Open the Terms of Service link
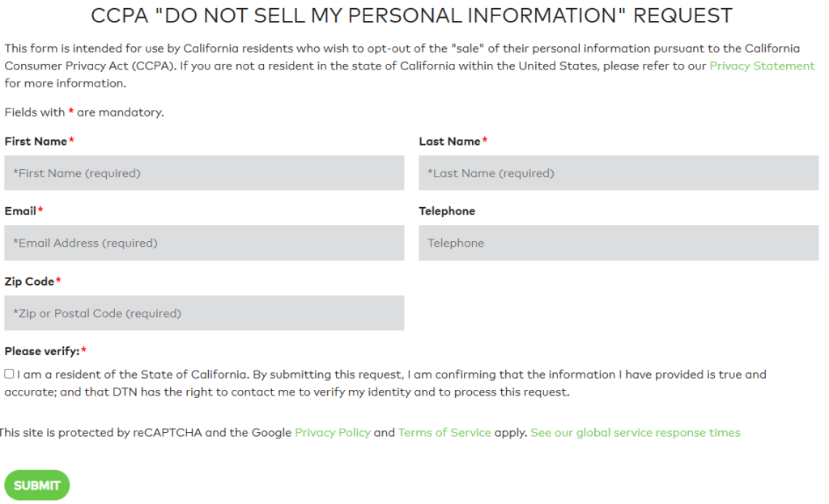The width and height of the screenshot is (829, 504). click(444, 432)
